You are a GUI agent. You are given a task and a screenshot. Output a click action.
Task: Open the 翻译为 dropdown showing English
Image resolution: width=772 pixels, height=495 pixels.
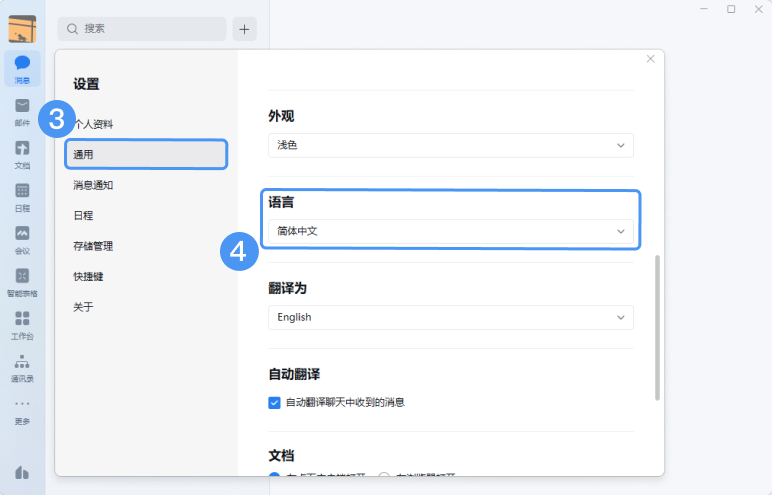tap(451, 317)
